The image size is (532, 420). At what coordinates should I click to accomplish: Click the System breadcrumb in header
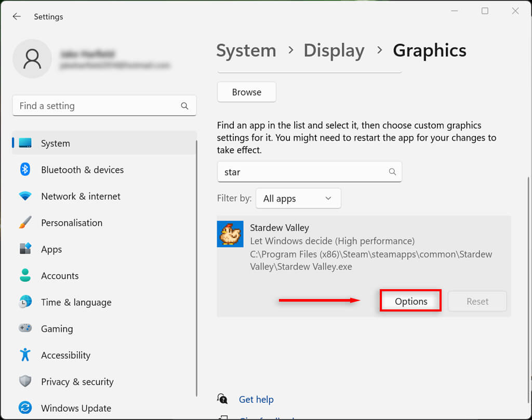pos(246,50)
